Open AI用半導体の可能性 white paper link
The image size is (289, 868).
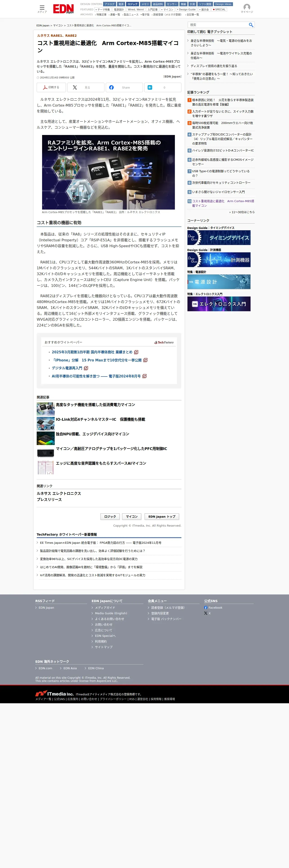click(x=96, y=376)
